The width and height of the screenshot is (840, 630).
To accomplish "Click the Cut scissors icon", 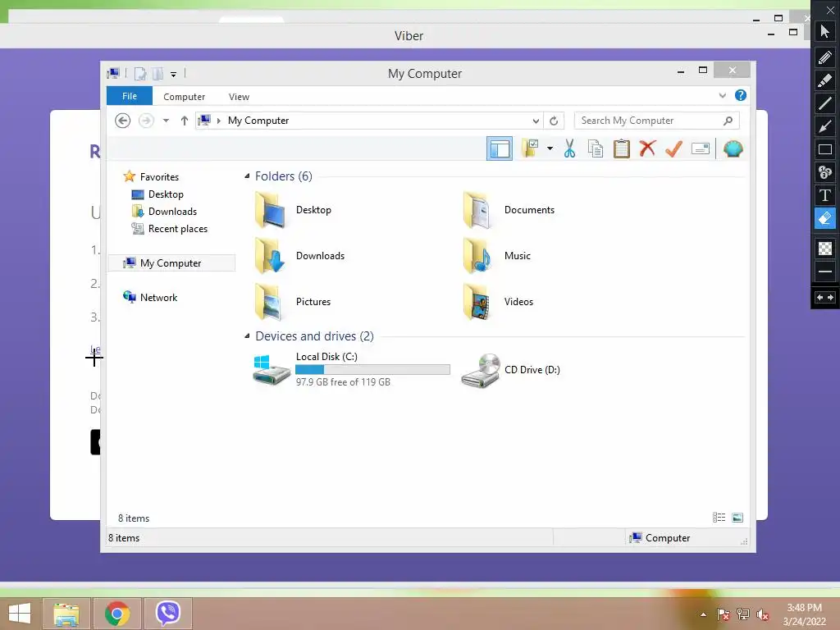I will [x=569, y=148].
